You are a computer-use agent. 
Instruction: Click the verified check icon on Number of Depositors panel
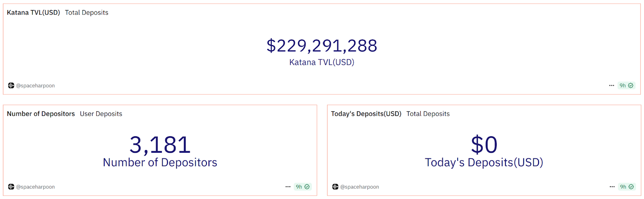tap(307, 187)
